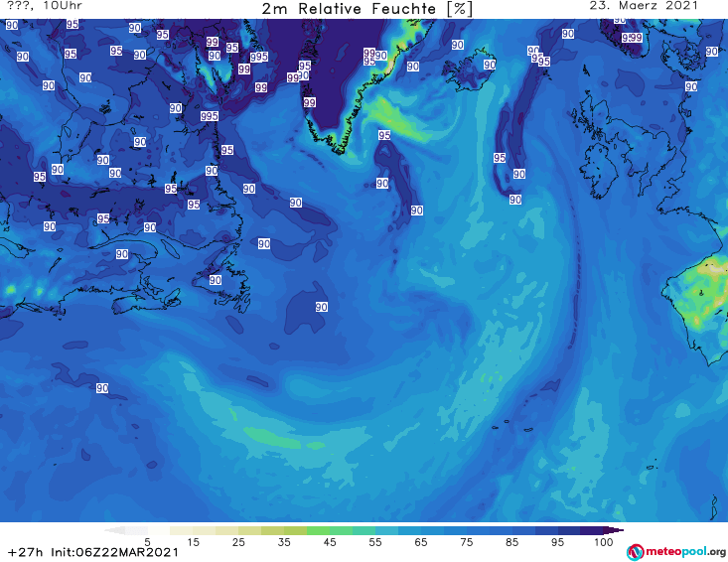Click the colorbar tick label '25'
The height and width of the screenshot is (562, 728).
[238, 542]
